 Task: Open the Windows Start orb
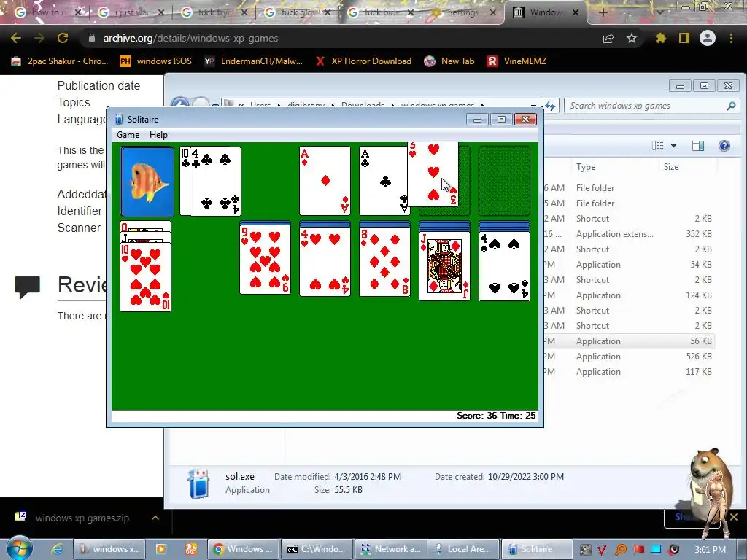(x=19, y=549)
